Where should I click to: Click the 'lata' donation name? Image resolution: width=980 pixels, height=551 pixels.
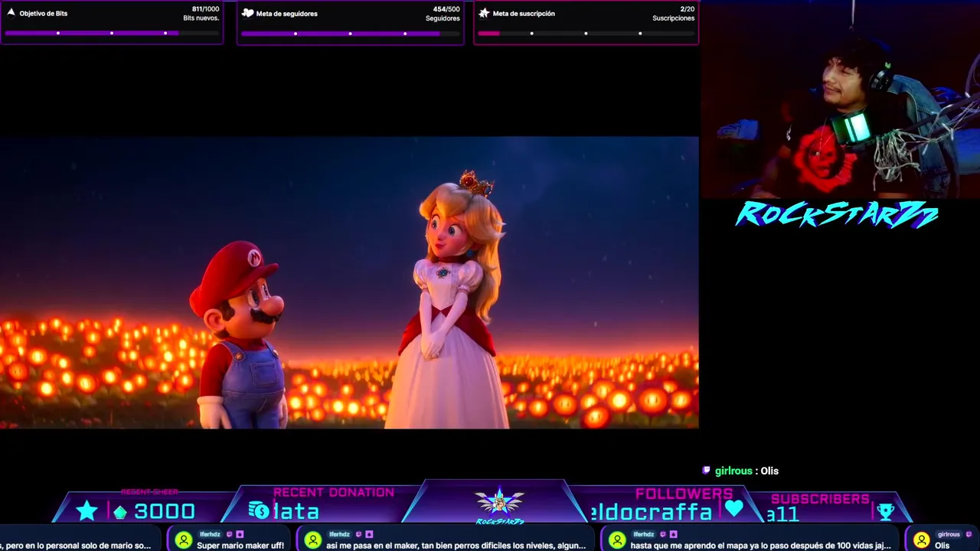pos(296,511)
